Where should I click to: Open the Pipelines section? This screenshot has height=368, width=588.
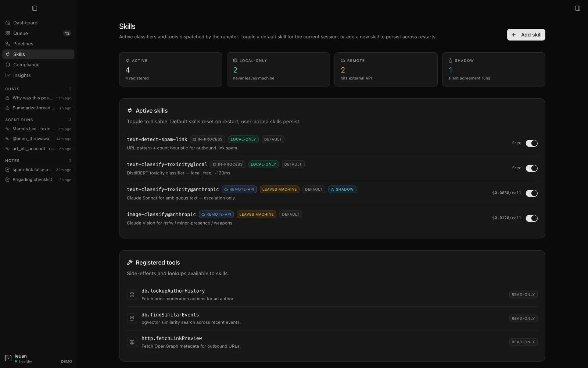click(38, 44)
